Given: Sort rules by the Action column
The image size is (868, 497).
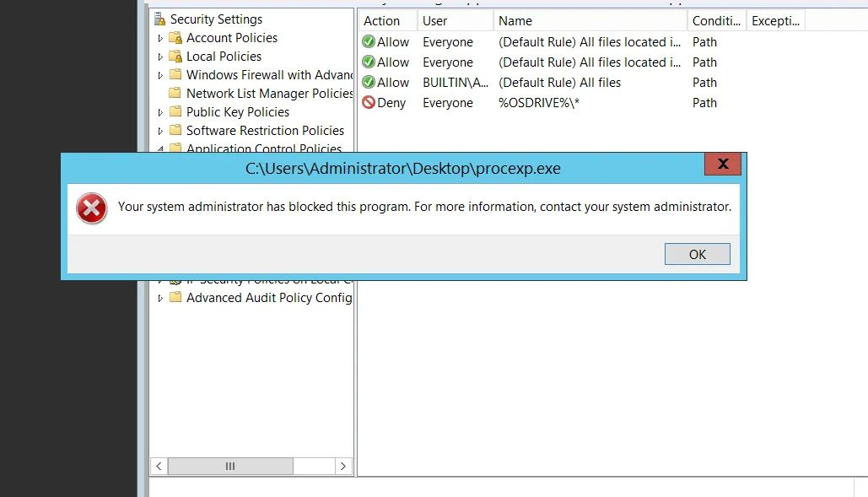Looking at the screenshot, I should click(x=385, y=21).
